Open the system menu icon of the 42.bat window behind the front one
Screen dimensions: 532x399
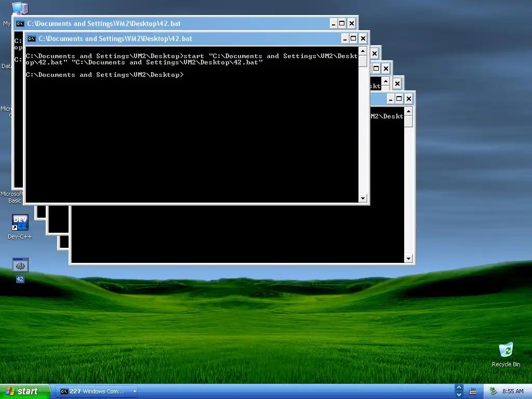click(20, 24)
